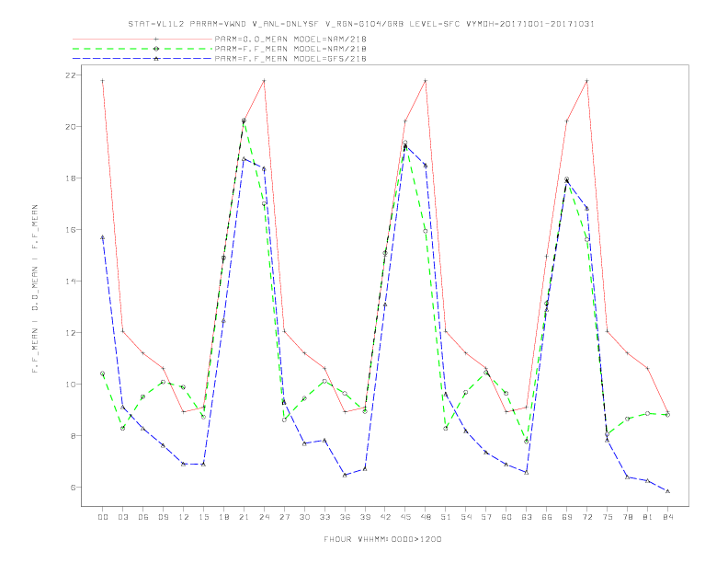Click the red plus marker in legend
728x563 pixels.
pos(156,39)
